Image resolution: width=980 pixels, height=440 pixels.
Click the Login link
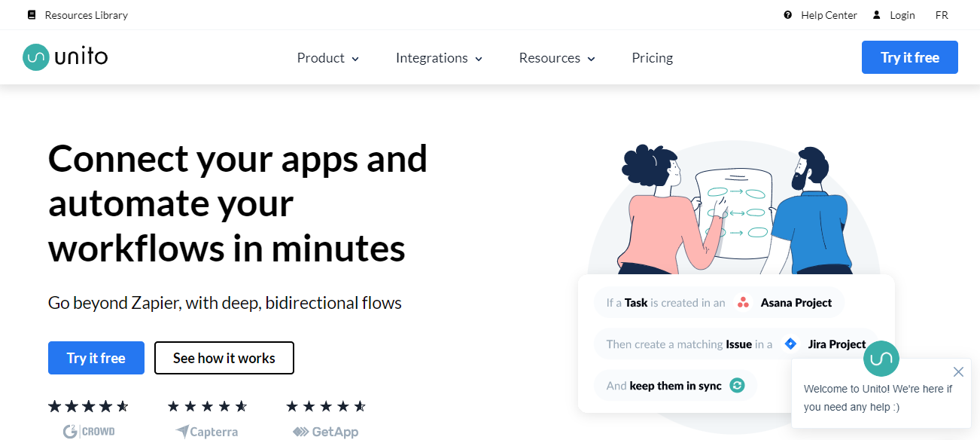coord(902,15)
